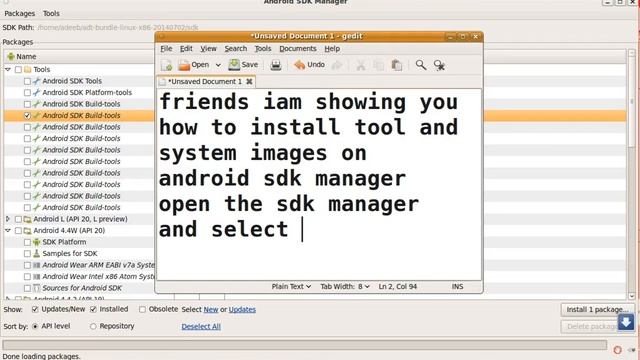Check the Android SDK Platform-tools checkbox
The image size is (640, 360).
27,93
